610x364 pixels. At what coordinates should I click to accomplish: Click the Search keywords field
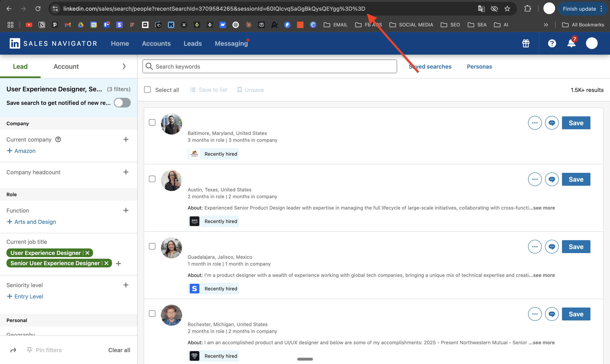point(270,67)
